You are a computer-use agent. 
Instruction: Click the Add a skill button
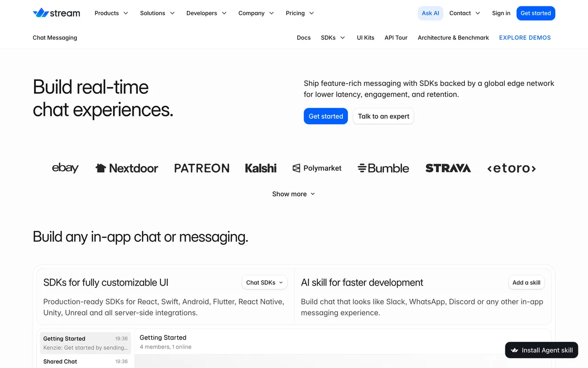click(x=526, y=282)
